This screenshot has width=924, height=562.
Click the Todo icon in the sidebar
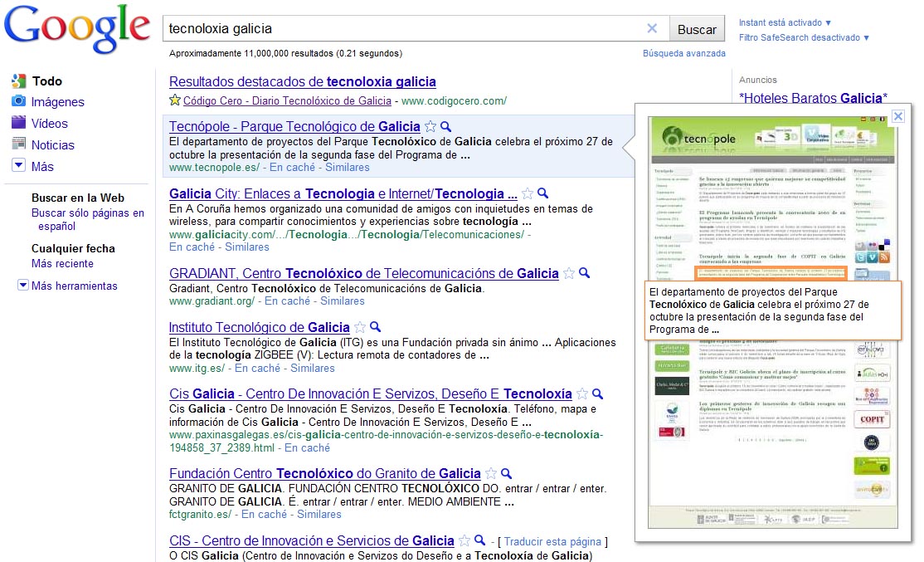(x=19, y=81)
